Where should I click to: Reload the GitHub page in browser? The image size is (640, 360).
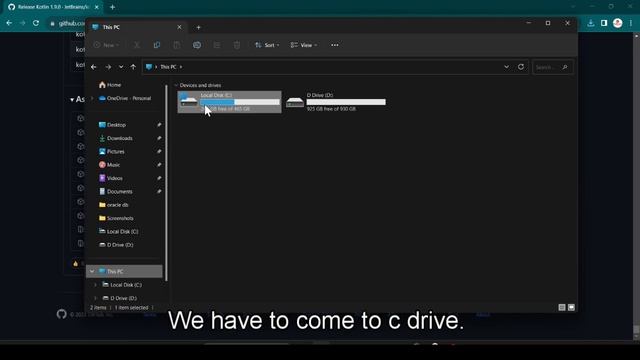(36, 23)
